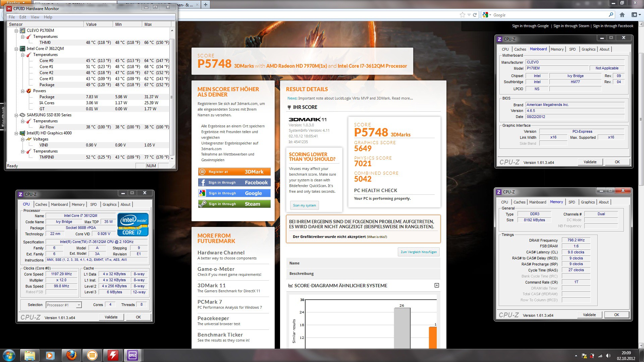644x362 pixels.
Task: Open About tab in bottom-left CPU-Z
Action: (125, 204)
